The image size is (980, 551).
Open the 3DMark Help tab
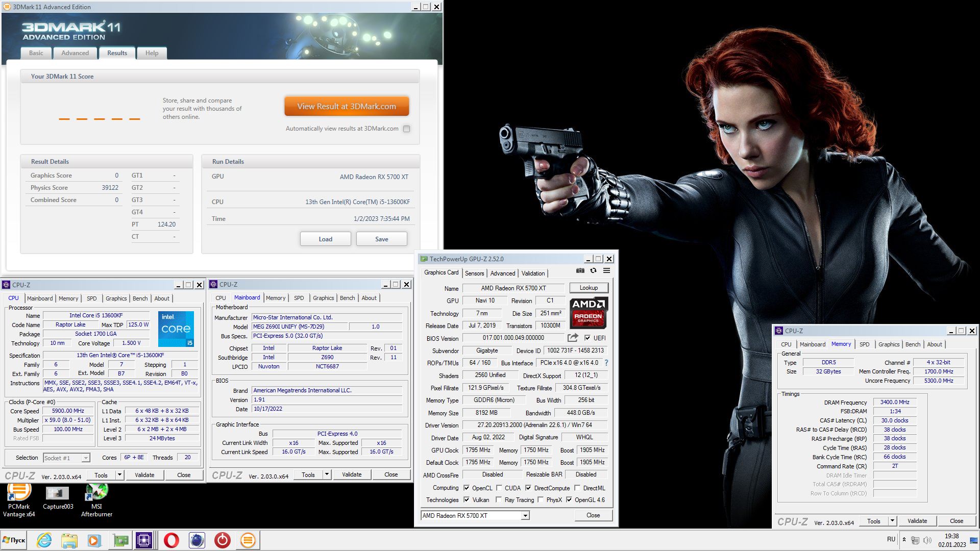[152, 53]
